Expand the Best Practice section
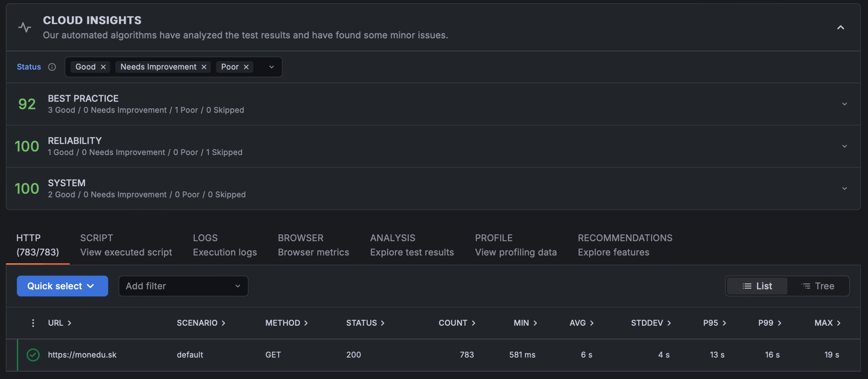The height and width of the screenshot is (379, 868). 844,104
